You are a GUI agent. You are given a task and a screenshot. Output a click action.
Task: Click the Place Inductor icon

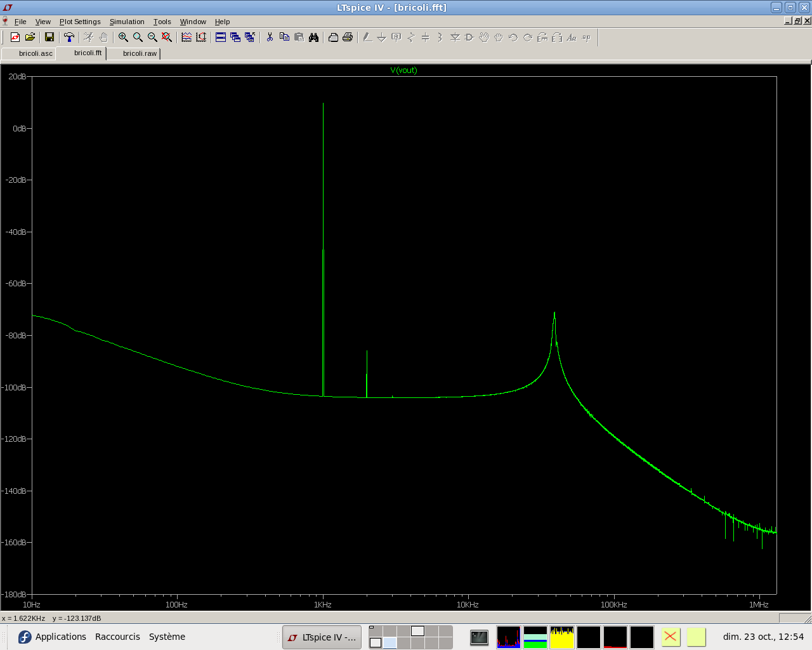440,37
